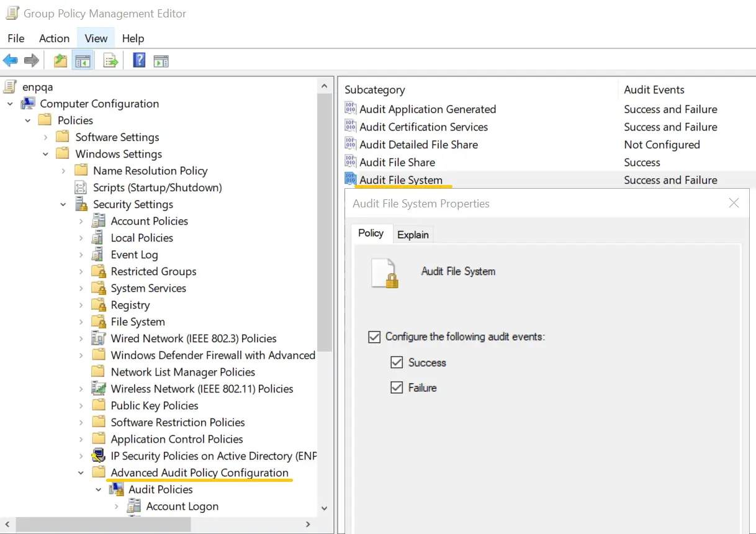Close the Audit File System Properties dialog
Screen dimensions: 756x534
point(734,203)
